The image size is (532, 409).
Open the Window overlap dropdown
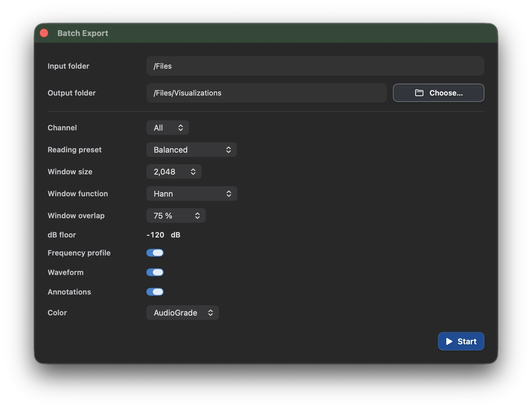click(176, 215)
